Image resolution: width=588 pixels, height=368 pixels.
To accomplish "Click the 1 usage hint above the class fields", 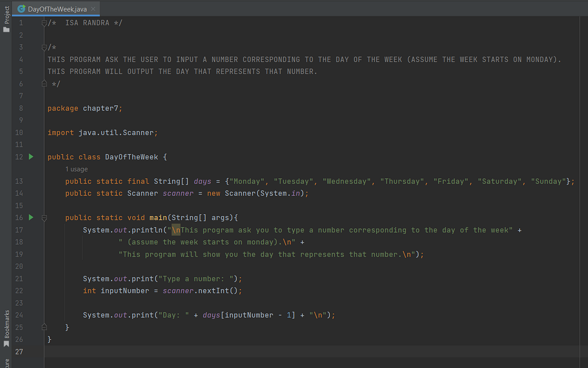I will coord(76,169).
